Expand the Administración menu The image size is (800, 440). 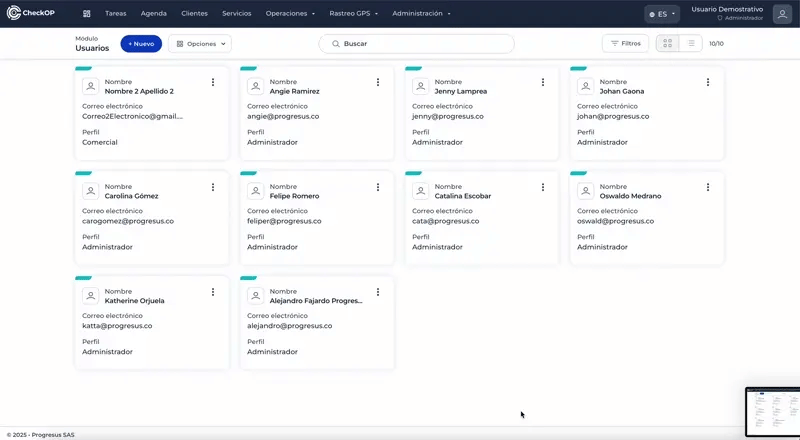[x=421, y=14]
